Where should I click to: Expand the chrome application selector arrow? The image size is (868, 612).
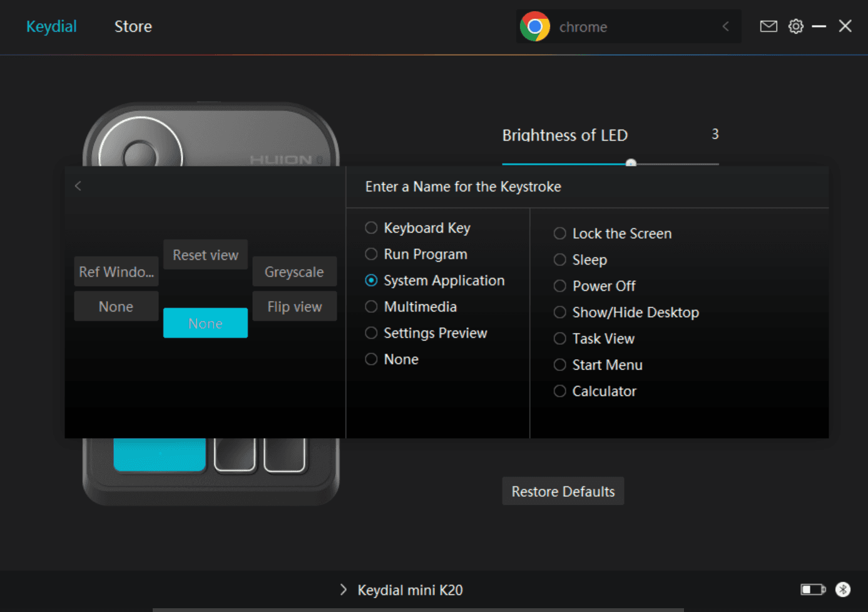[725, 26]
